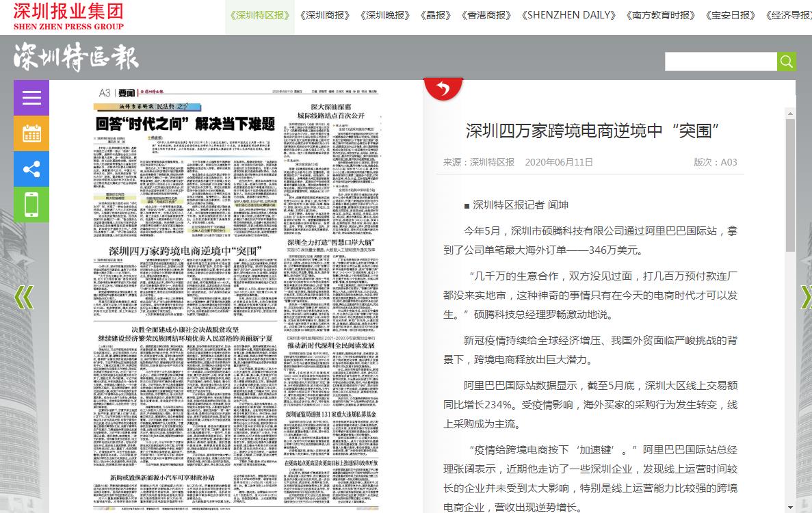
Task: Click the 深圳特区报 calligraphy masthead logo
Action: tap(76, 56)
